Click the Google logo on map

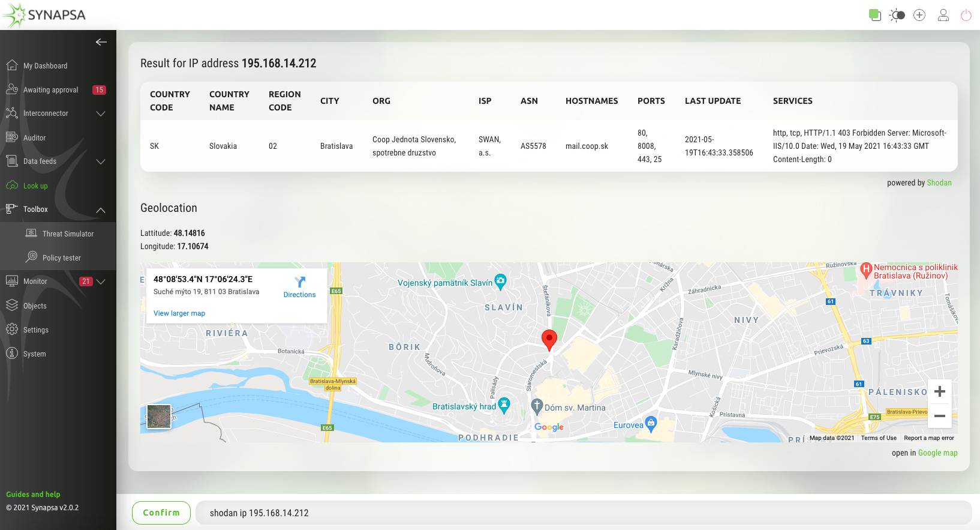click(x=549, y=427)
